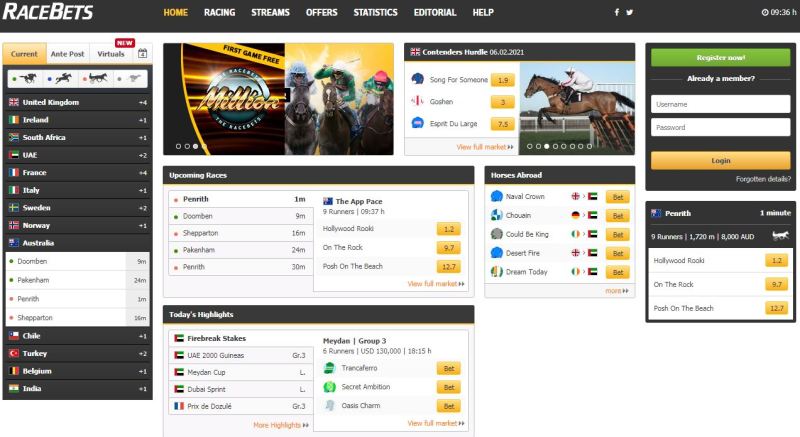The image size is (800, 437).
Task: Open Forgotten details? link
Action: (x=763, y=179)
